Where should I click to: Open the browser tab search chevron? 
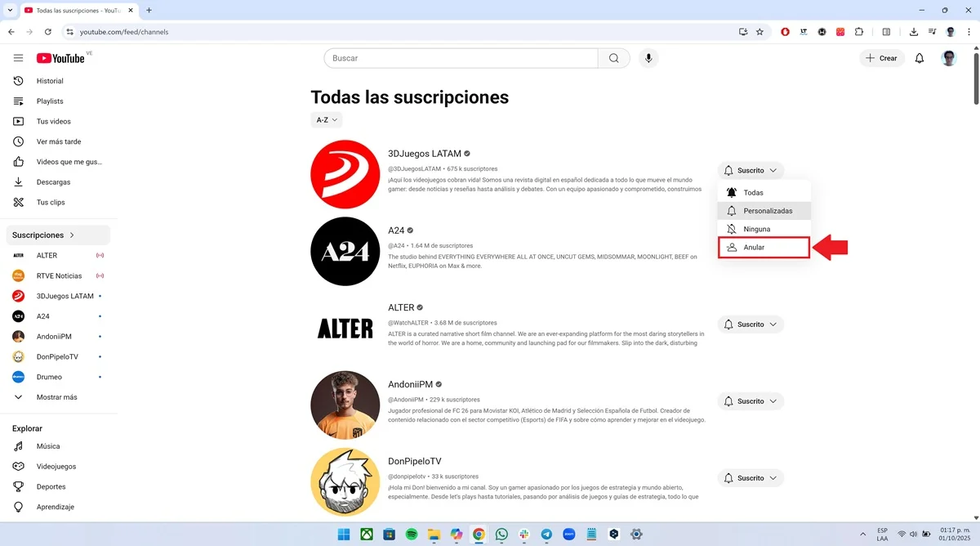point(8,11)
